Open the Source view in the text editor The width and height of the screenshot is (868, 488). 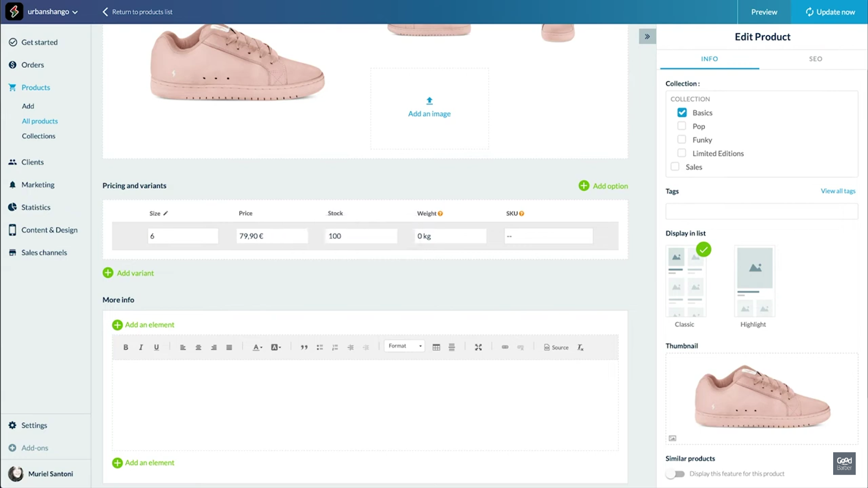[x=556, y=347]
